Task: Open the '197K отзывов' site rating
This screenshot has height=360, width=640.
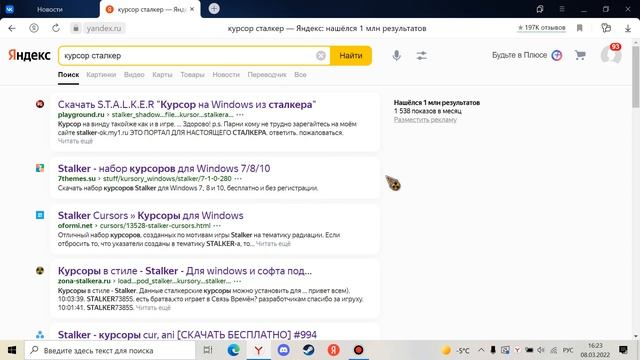Action: pos(541,28)
